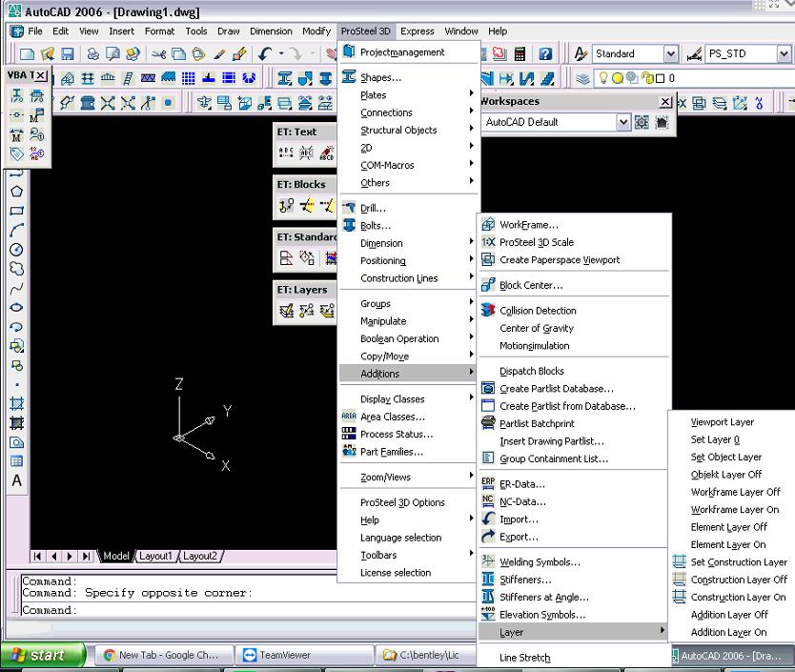
Task: Expand the Construction Lines submenu
Action: coord(409,278)
